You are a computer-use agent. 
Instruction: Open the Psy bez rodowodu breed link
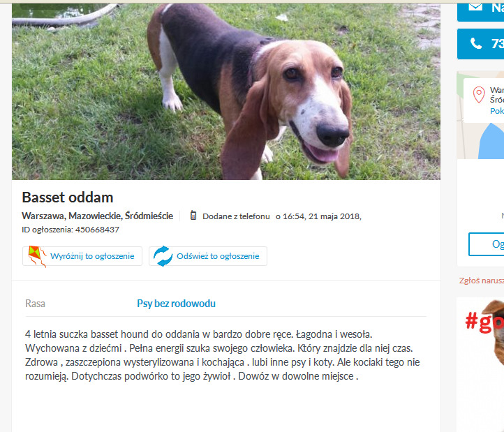point(176,304)
